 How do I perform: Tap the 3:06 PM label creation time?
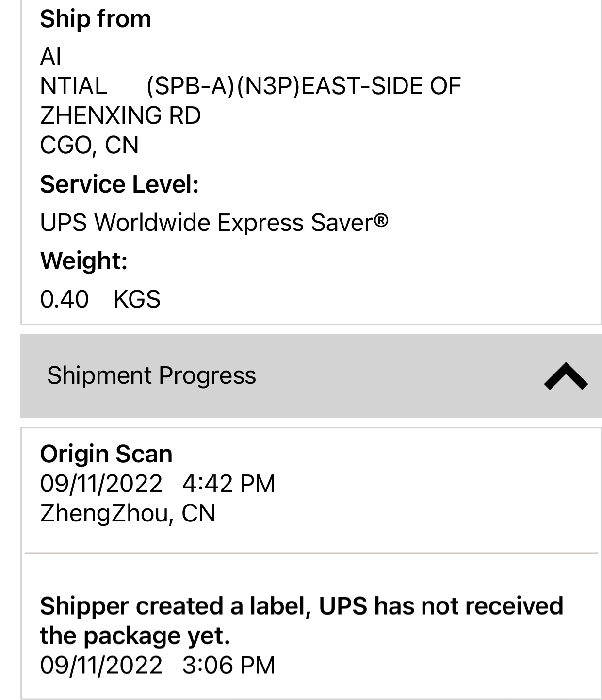pos(228,665)
